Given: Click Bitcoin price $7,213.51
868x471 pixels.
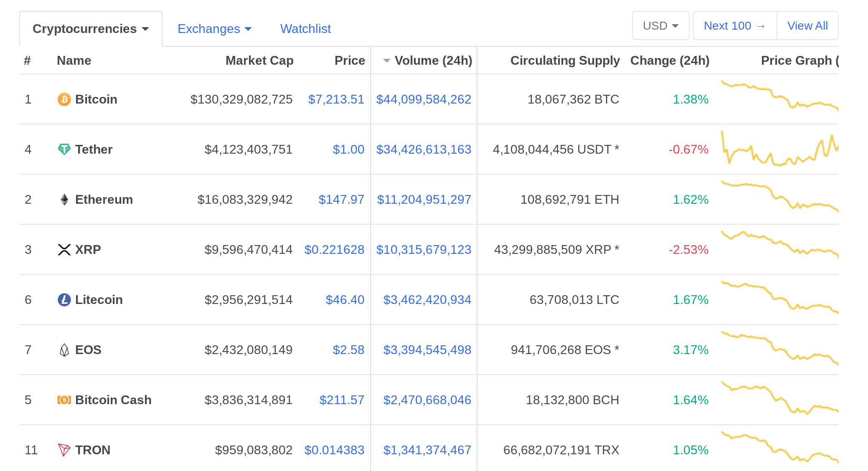Looking at the screenshot, I should (336, 99).
